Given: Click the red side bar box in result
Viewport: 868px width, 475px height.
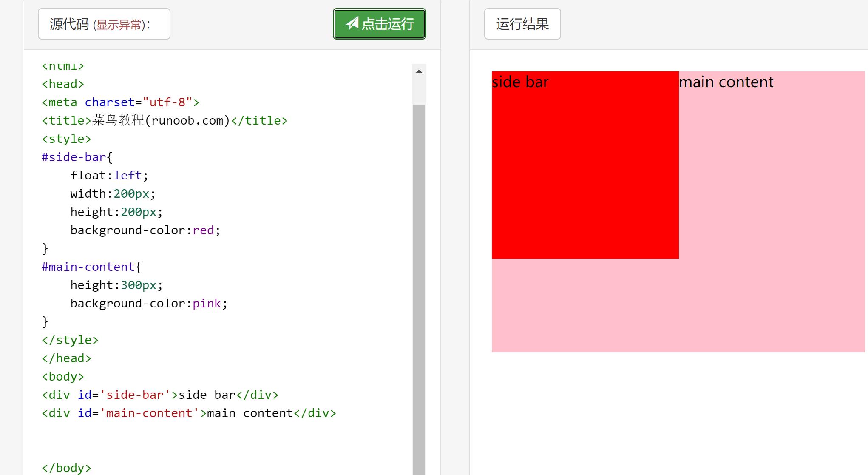Looking at the screenshot, I should tap(585, 165).
